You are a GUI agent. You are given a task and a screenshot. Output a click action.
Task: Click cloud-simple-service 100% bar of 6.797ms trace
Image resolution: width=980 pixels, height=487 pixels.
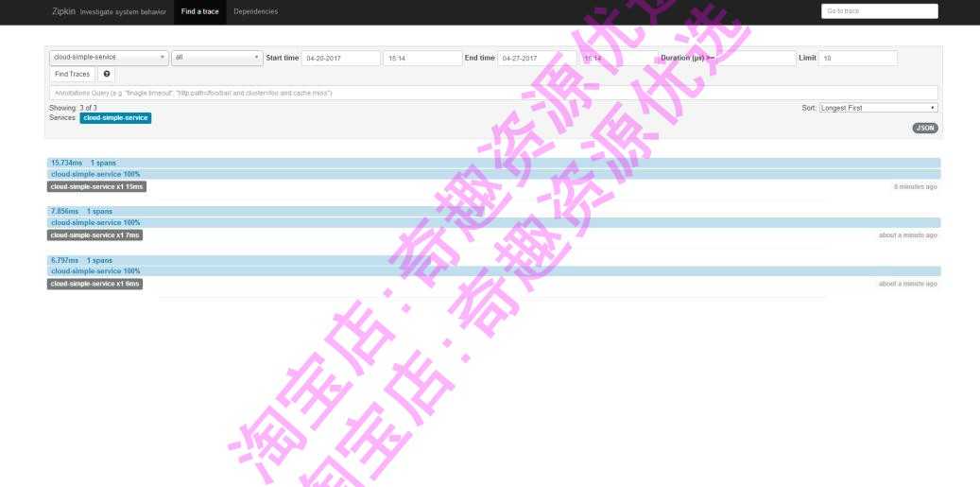(x=493, y=271)
